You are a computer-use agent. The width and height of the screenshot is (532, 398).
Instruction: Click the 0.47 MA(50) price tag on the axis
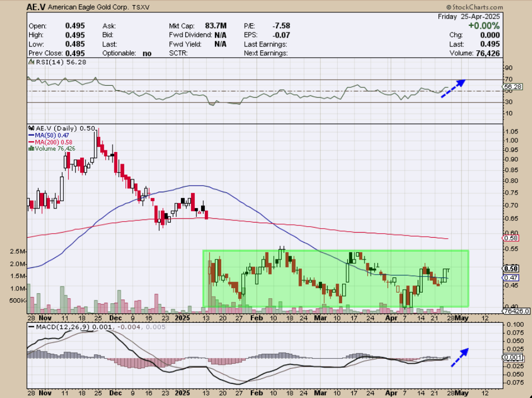coord(511,278)
